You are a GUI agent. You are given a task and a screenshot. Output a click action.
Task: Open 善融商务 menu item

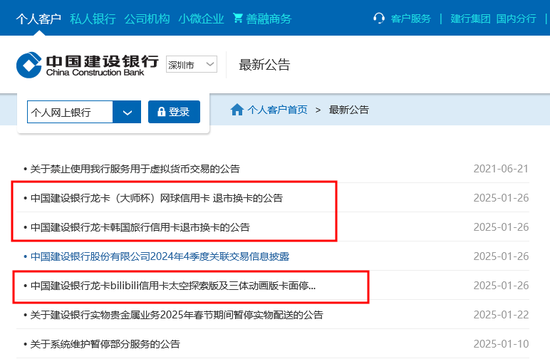tap(269, 19)
